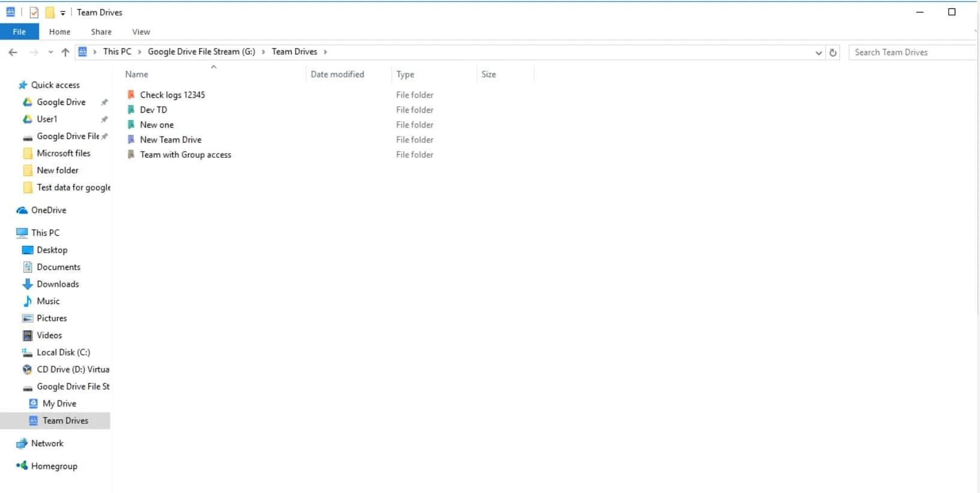Open recent locations dropdown arrow
The height and width of the screenshot is (493, 980).
pos(50,52)
